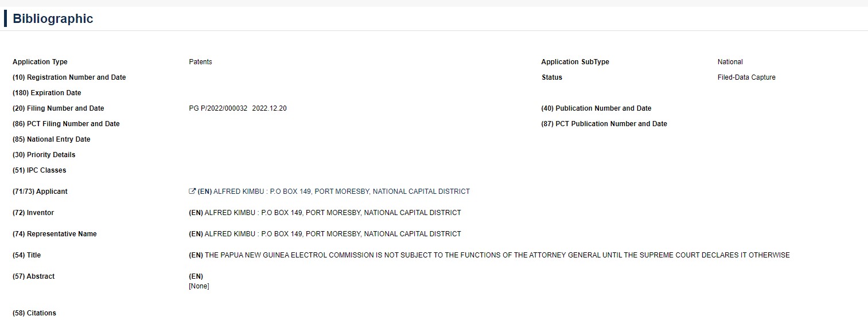
Task: Click the (40) Publication Number and Date label
Action: [x=597, y=108]
